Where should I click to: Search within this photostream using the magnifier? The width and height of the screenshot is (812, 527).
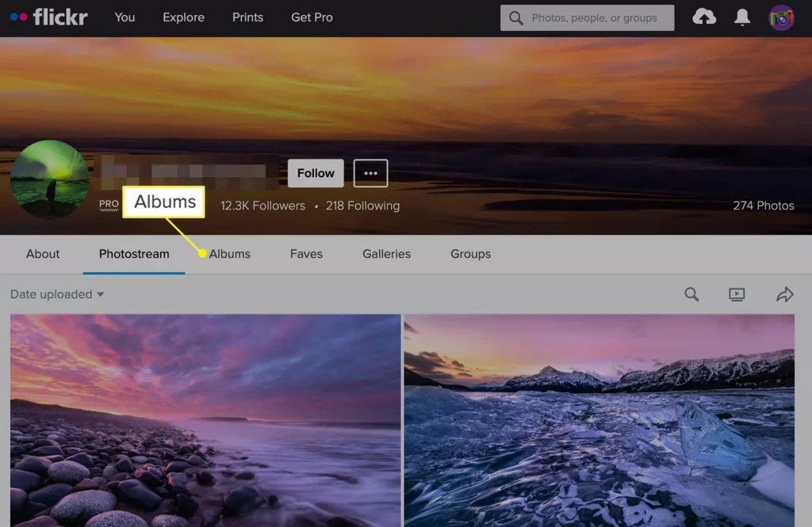click(x=691, y=294)
